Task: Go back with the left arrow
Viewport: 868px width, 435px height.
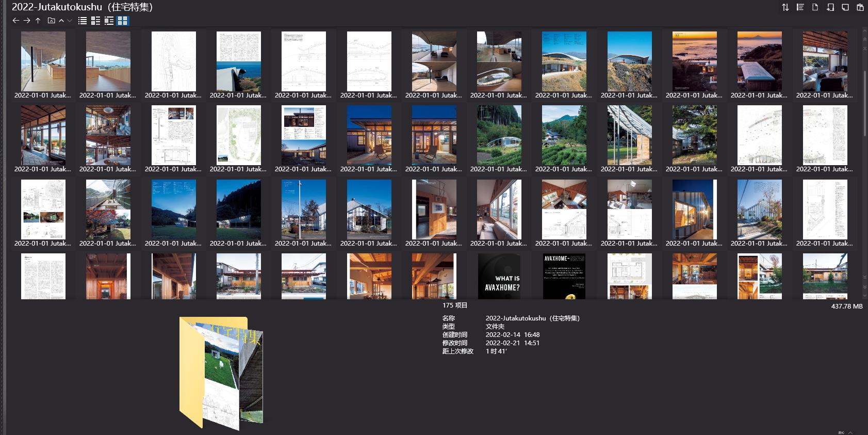Action: pos(15,21)
